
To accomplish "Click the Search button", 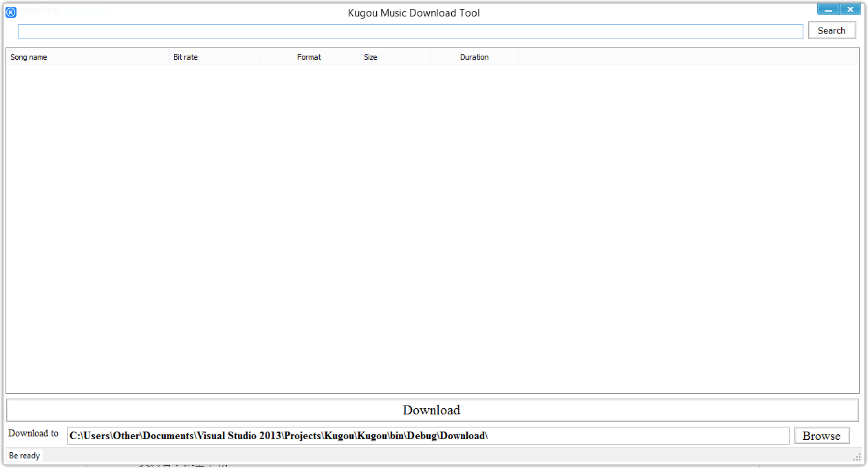I will 832,31.
